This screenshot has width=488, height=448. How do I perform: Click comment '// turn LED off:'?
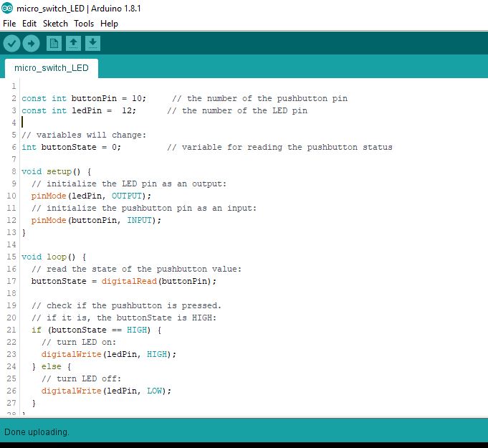(81, 378)
